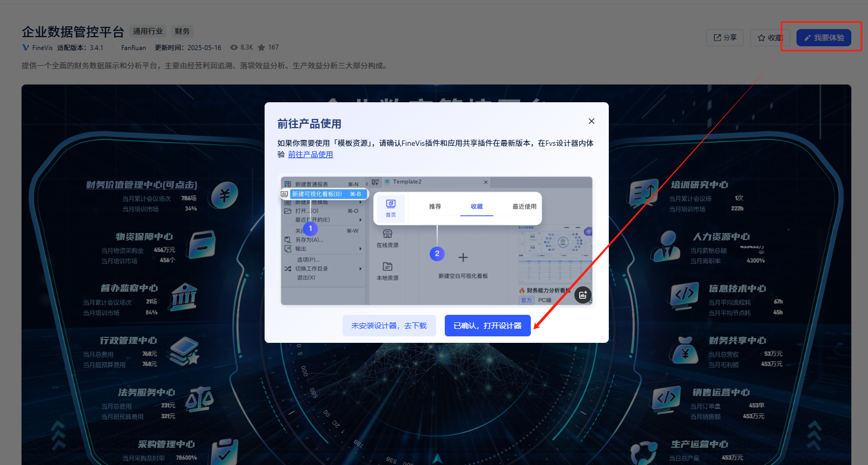
Task: Click the tutorial screenshot thumbnail in dialog
Action: [x=437, y=241]
